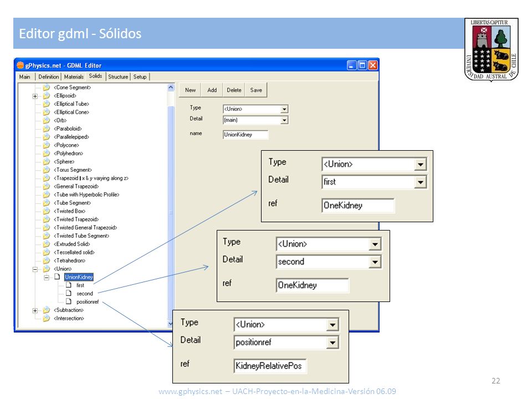Open the Type dropdown showing Union
Image resolution: width=532 pixels, height=399 pixels.
click(284, 109)
